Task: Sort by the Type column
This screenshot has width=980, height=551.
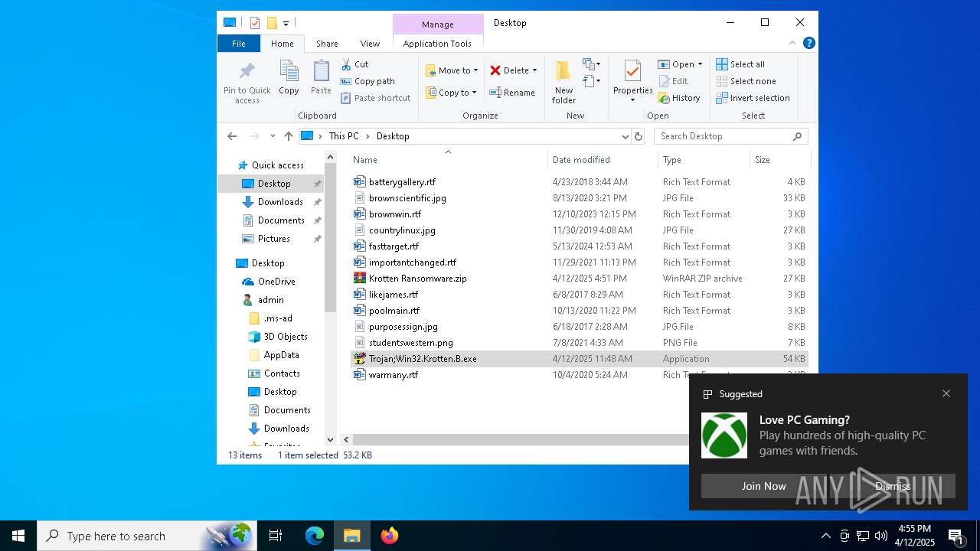Action: pyautogui.click(x=704, y=160)
